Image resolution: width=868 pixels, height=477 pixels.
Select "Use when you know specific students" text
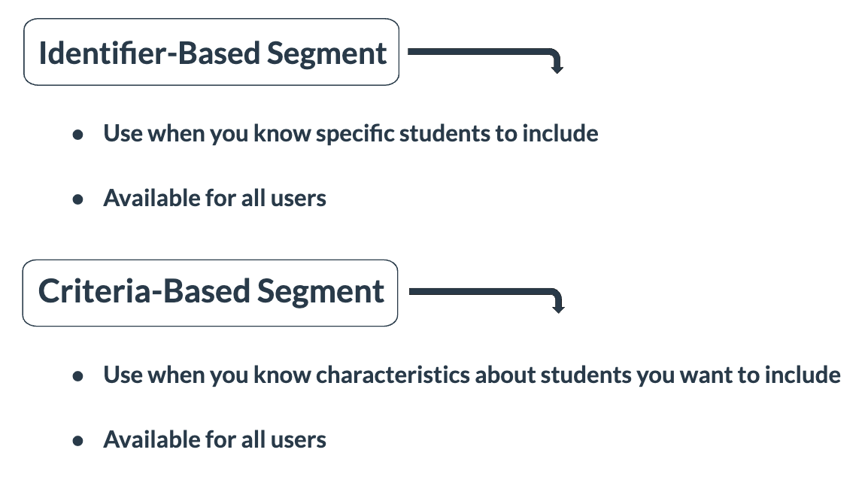[351, 134]
